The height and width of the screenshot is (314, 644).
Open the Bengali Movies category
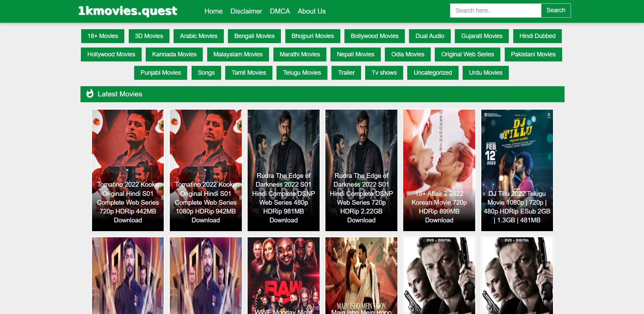254,36
